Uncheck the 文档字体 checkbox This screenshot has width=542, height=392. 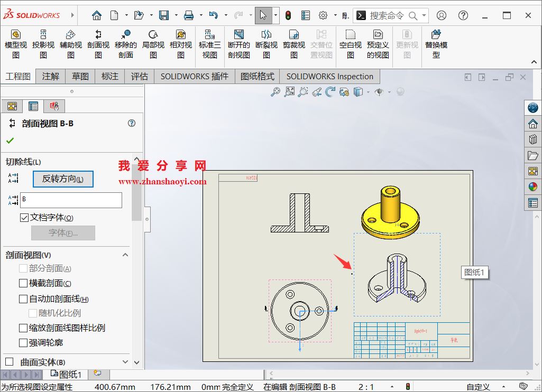point(25,218)
